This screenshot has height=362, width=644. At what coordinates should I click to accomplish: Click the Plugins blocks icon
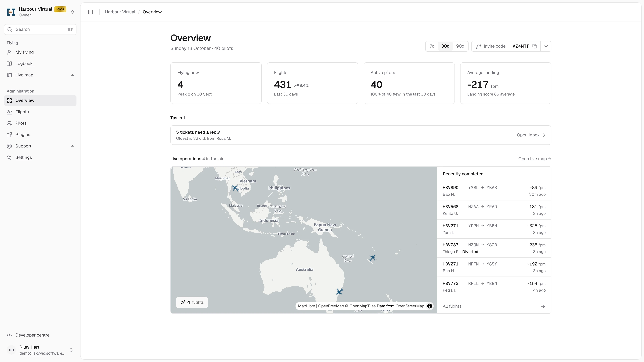(10, 135)
